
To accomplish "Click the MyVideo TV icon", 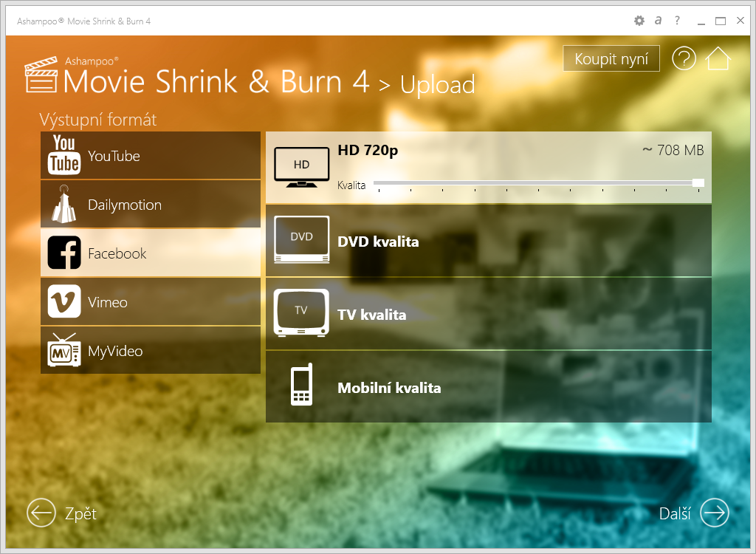I will point(64,350).
